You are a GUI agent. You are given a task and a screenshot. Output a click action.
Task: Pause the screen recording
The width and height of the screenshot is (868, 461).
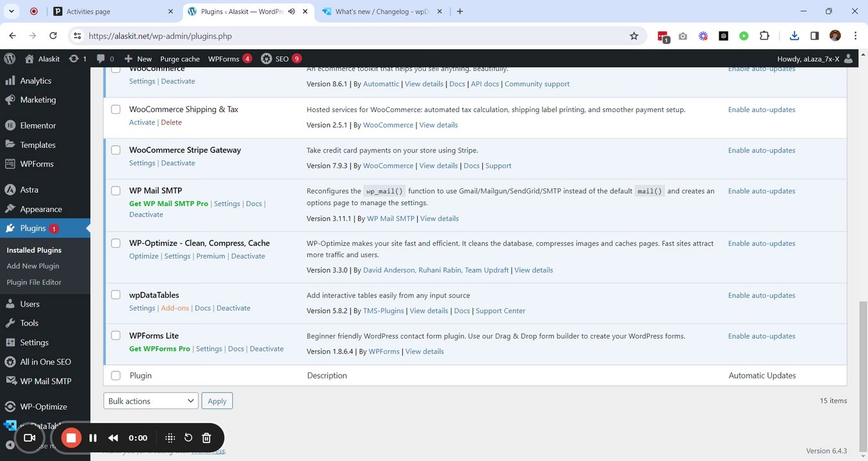click(x=93, y=438)
